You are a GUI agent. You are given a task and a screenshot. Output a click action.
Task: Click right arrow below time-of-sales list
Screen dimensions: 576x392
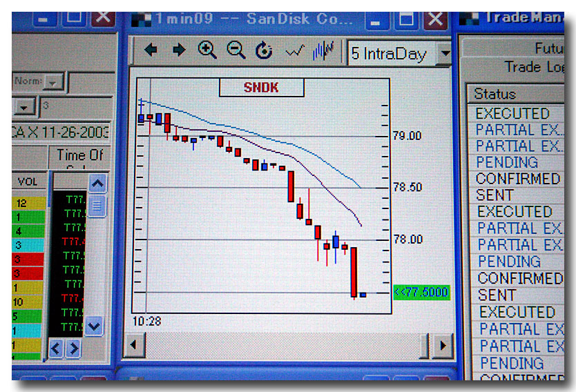pyautogui.click(x=73, y=349)
